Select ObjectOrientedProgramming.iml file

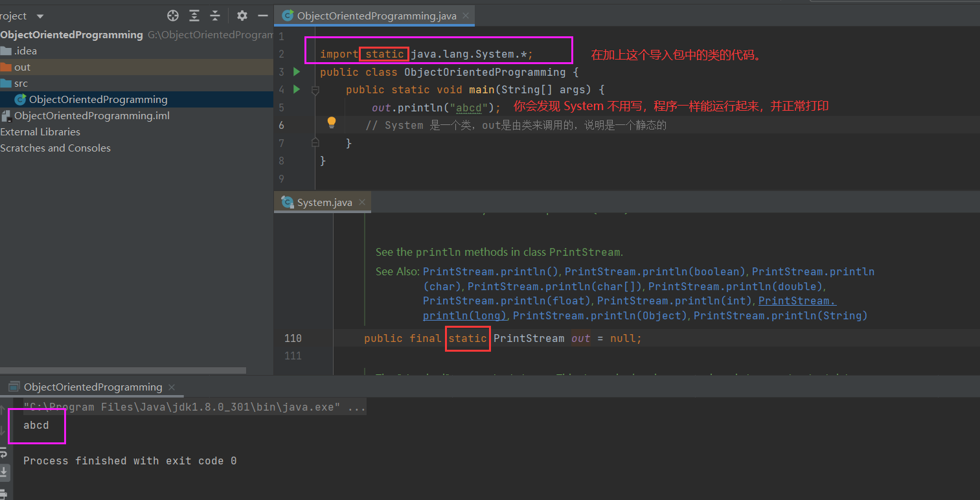pyautogui.click(x=92, y=116)
